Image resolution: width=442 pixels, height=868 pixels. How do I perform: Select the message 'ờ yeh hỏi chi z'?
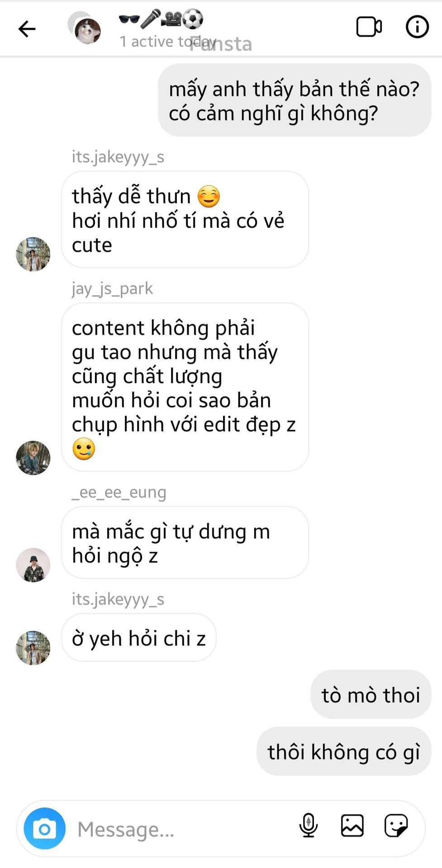139,638
